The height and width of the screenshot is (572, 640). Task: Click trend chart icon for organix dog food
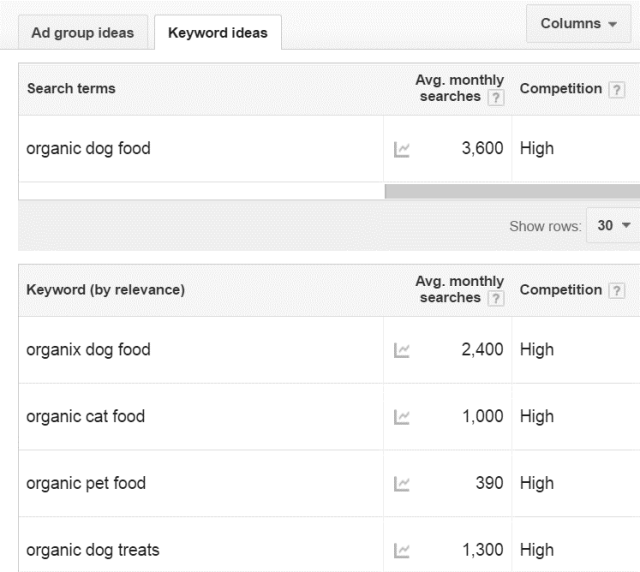402,350
